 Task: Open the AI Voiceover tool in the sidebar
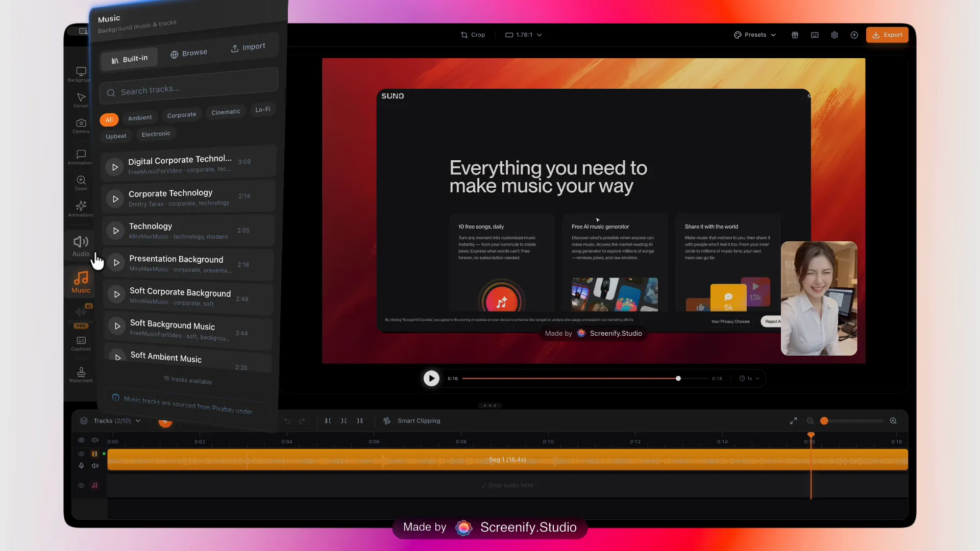pyautogui.click(x=81, y=315)
